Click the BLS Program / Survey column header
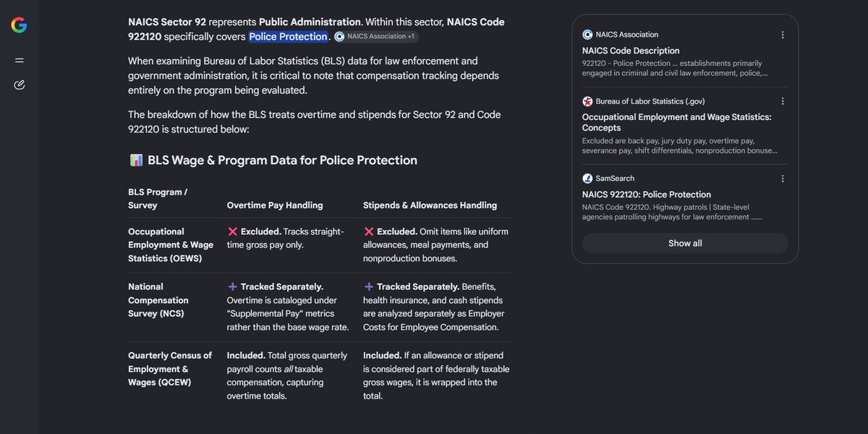The height and width of the screenshot is (434, 868). [158, 198]
